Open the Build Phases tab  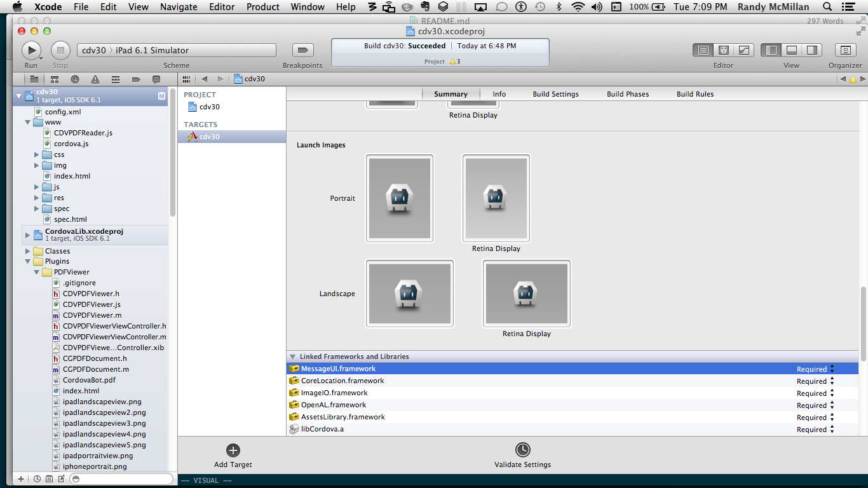[x=628, y=94]
